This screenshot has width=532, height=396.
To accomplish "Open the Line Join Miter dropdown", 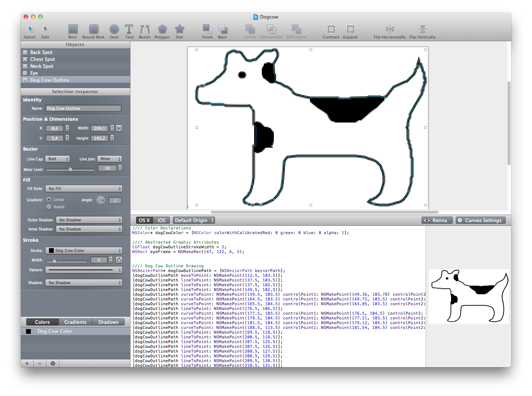I will click(x=109, y=159).
